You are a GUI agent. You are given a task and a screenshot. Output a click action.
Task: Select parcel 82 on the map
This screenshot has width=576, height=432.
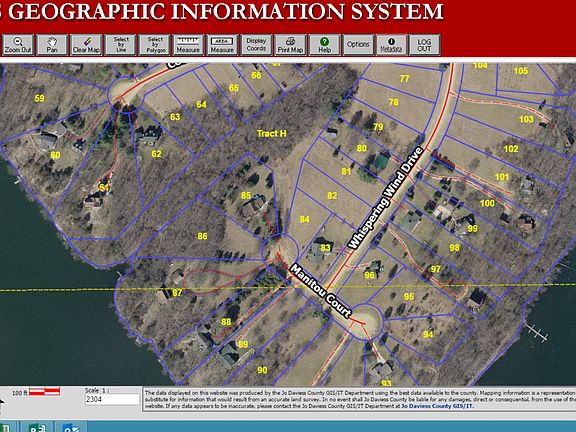[332, 195]
